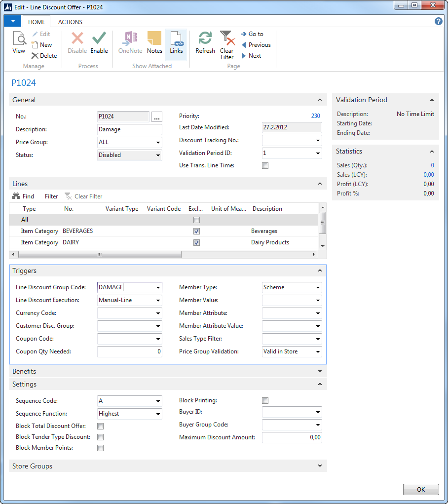Open the help question mark icon
The width and height of the screenshot is (448, 504).
(438, 22)
